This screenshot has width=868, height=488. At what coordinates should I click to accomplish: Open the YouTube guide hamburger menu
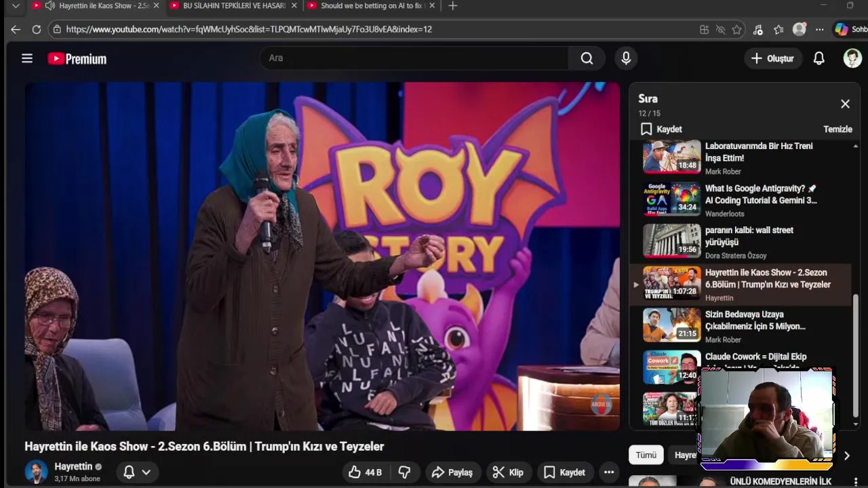pos(27,59)
